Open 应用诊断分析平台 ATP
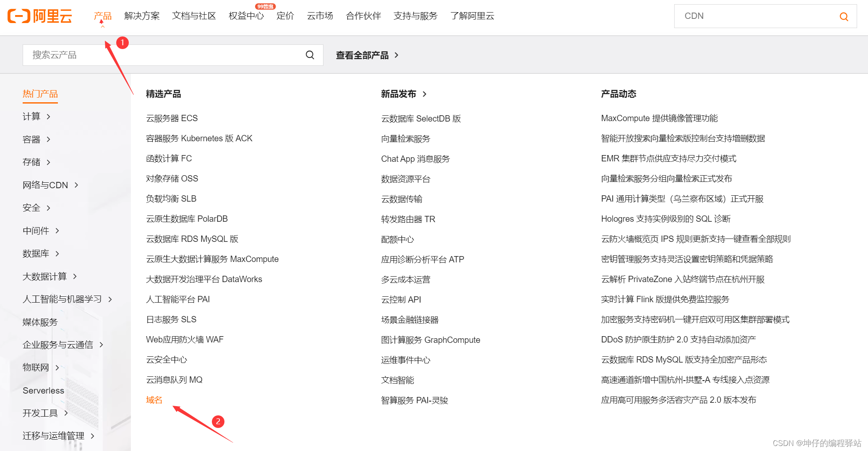Image resolution: width=868 pixels, height=451 pixels. coord(423,259)
